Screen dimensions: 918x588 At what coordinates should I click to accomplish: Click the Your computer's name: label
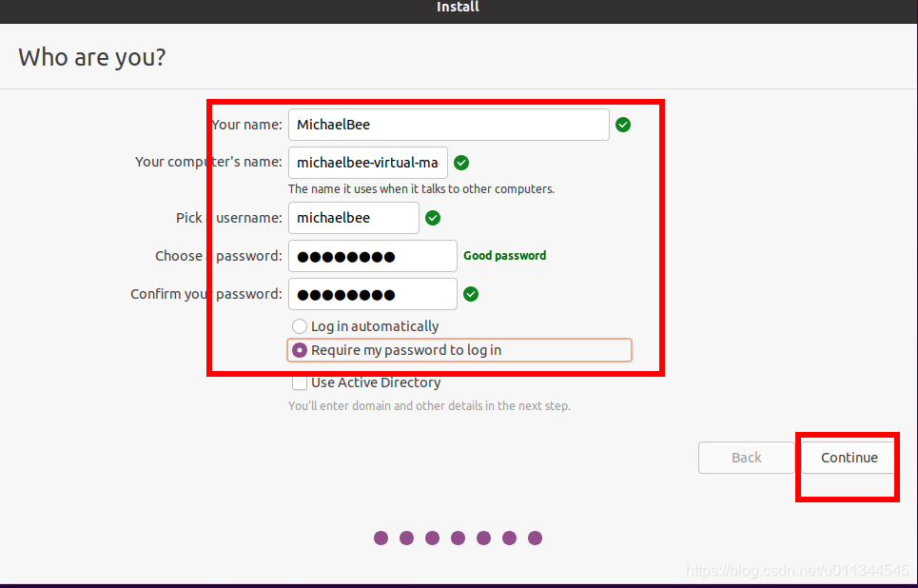[208, 163]
